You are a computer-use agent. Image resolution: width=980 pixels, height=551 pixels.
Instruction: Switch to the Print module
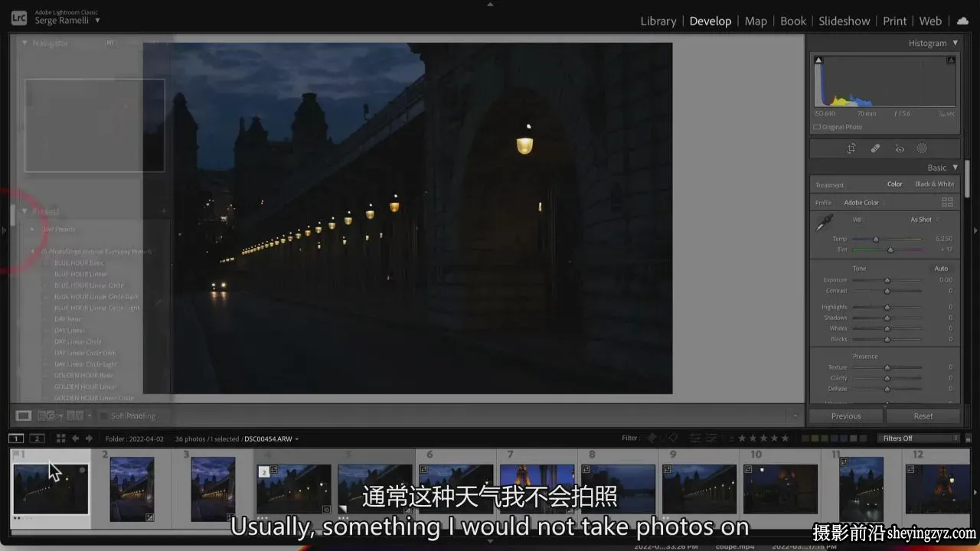pos(894,21)
